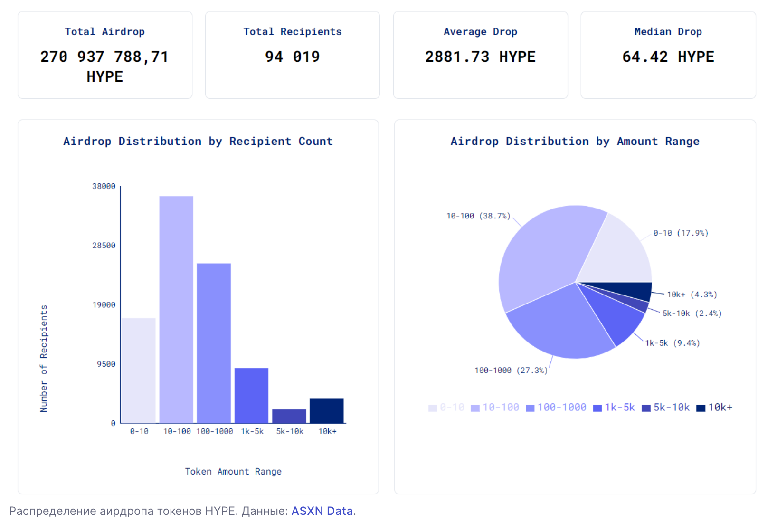Click the '10k+' x-axis label

coord(327,431)
